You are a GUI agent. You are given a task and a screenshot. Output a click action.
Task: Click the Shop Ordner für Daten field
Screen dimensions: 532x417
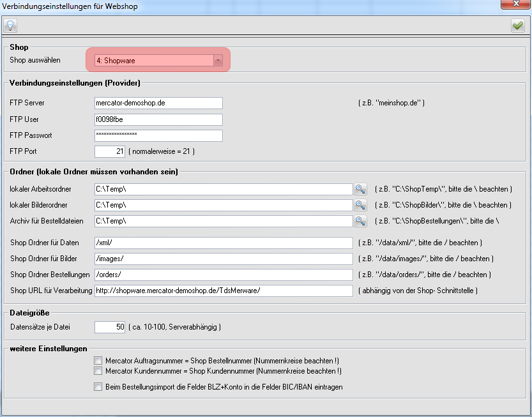click(x=224, y=243)
